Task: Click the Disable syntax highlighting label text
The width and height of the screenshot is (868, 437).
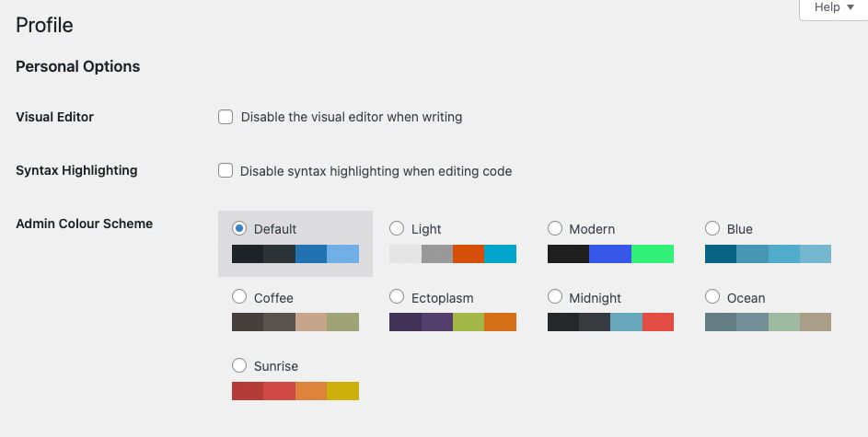Action: pyautogui.click(x=376, y=171)
